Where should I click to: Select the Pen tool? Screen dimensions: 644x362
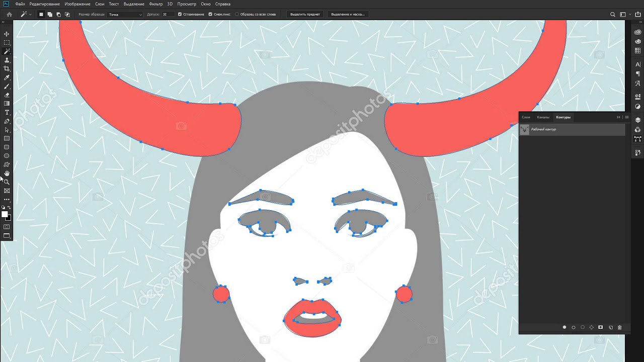click(7, 121)
